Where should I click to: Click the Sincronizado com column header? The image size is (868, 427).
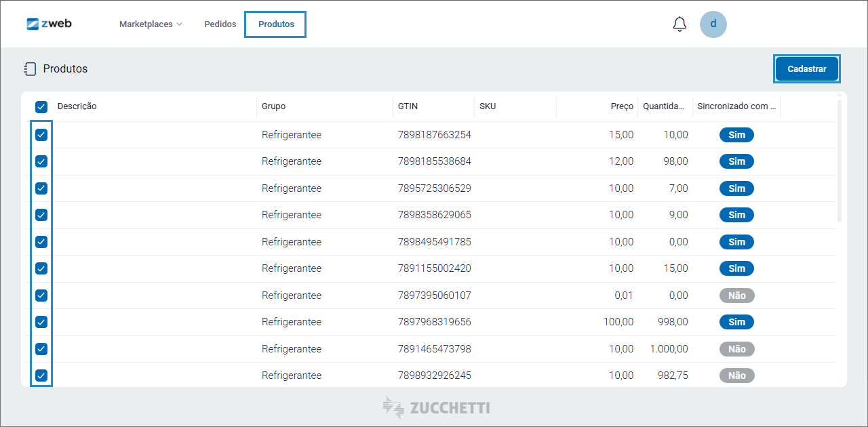click(736, 106)
